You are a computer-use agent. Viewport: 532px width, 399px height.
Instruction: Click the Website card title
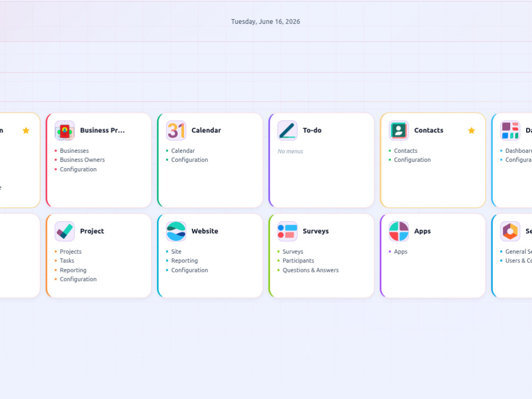point(205,231)
